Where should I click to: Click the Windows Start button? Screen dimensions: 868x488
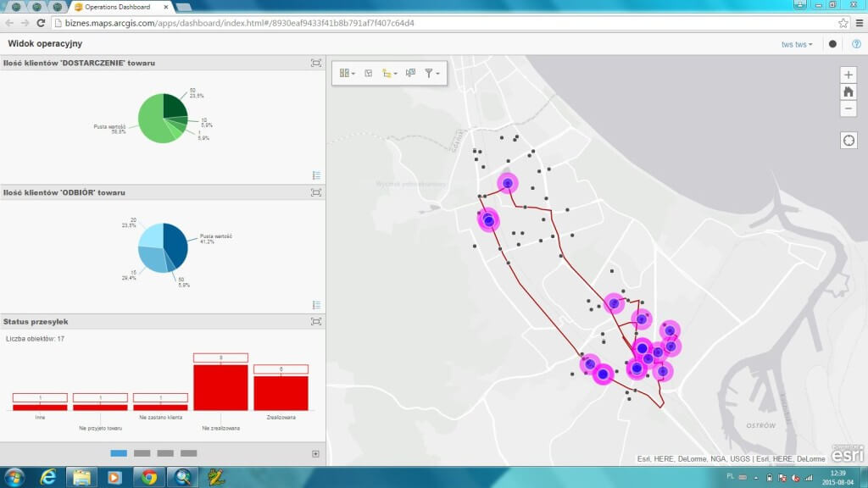click(x=14, y=477)
